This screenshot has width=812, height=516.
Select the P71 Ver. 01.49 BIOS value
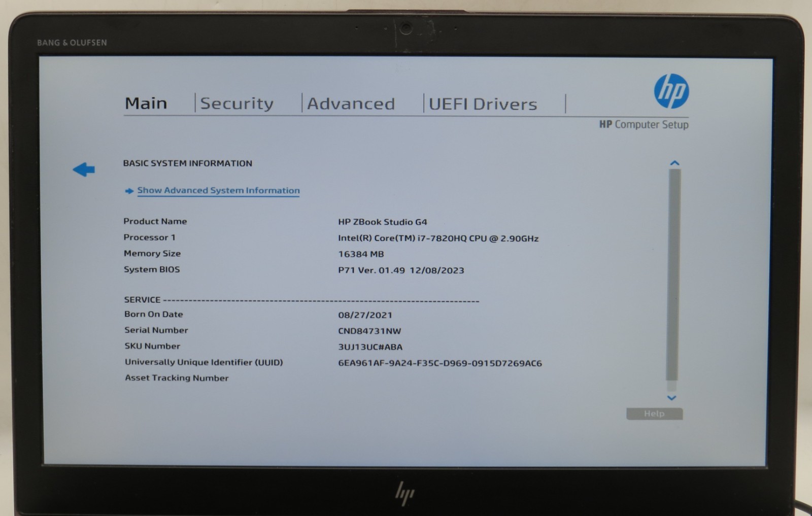[401, 270]
